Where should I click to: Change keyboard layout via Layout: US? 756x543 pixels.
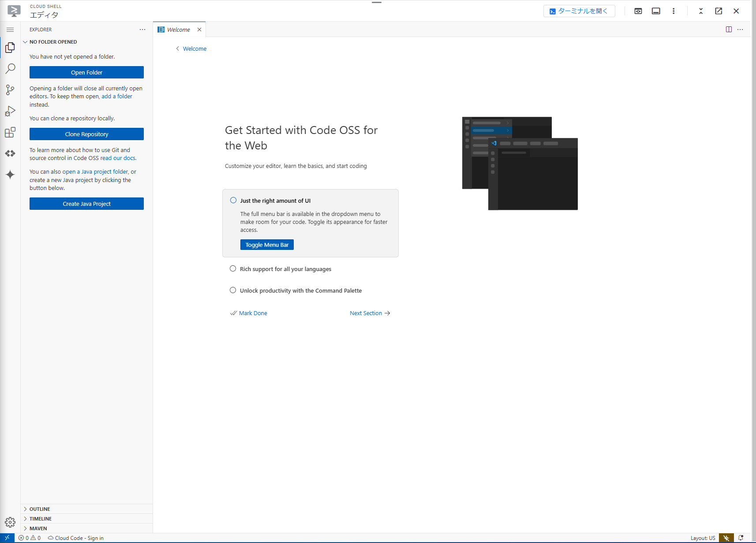pyautogui.click(x=703, y=538)
